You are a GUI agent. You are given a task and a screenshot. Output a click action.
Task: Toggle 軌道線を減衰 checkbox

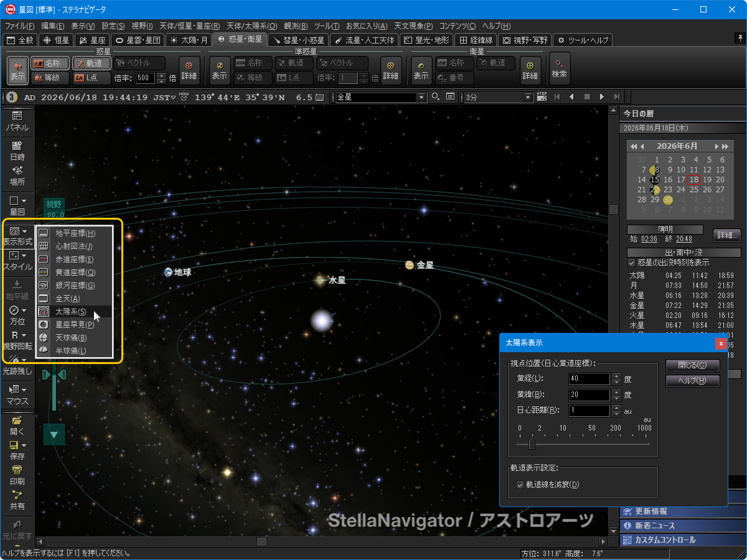click(520, 485)
